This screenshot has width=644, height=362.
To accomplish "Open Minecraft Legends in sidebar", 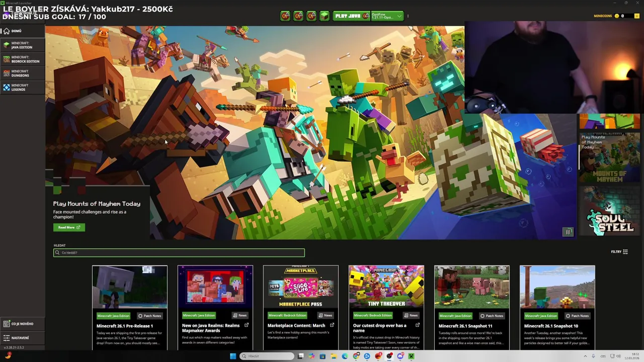I will (22, 87).
